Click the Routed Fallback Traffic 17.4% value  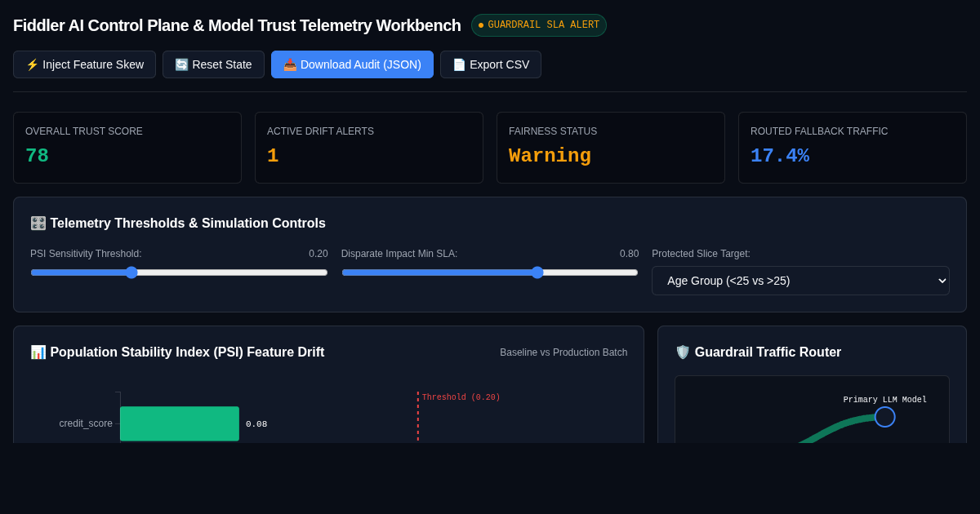(780, 156)
